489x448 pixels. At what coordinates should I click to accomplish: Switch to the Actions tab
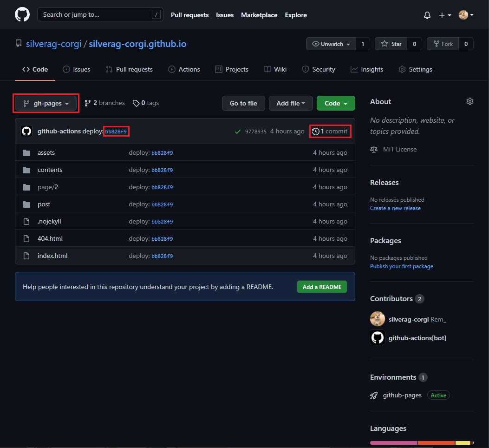coord(184,69)
